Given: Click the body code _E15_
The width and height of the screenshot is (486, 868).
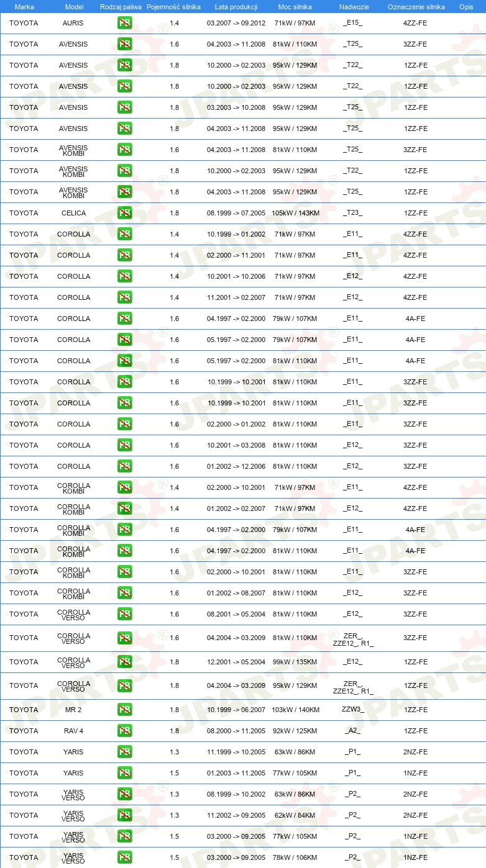Looking at the screenshot, I should click(x=352, y=23).
